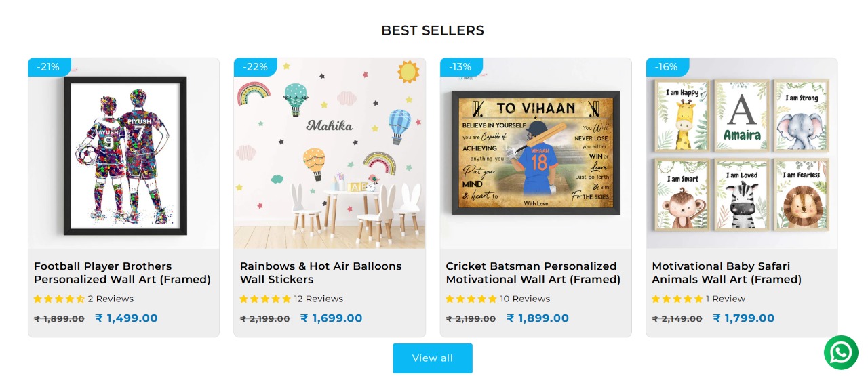Open the 2 Reviews link
The width and height of the screenshot is (868, 376).
[111, 299]
